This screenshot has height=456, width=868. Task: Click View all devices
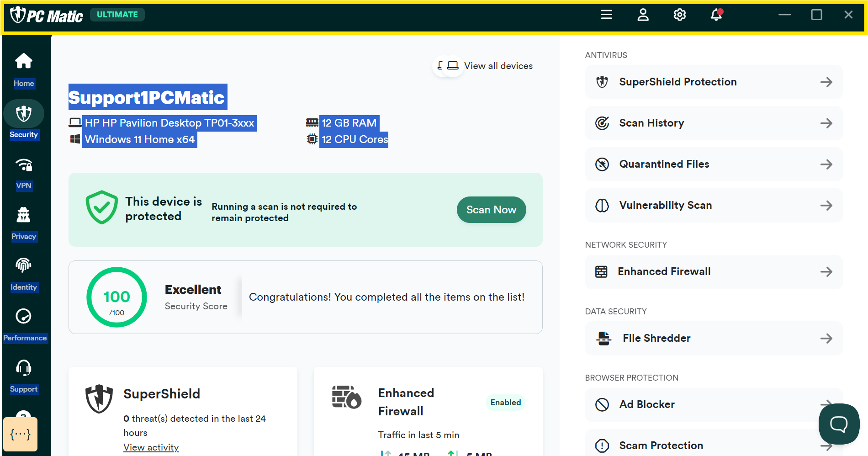[x=498, y=66]
